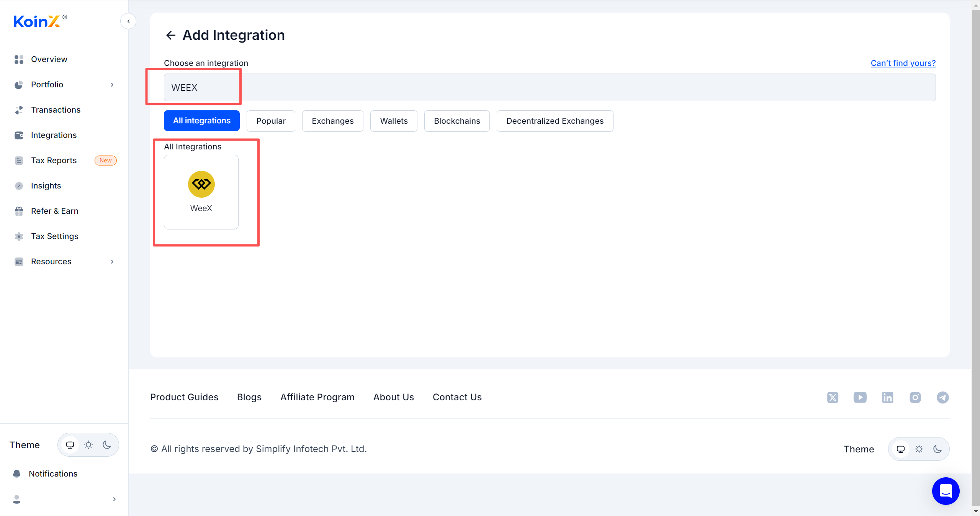Open the KoinX LinkedIn icon

tap(887, 397)
